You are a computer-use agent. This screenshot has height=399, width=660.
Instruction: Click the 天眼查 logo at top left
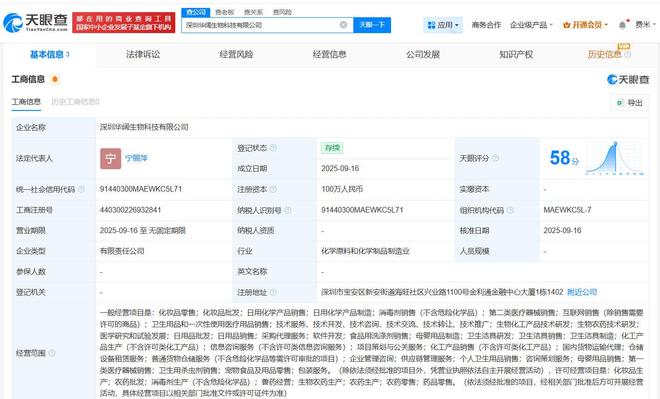tap(35, 22)
